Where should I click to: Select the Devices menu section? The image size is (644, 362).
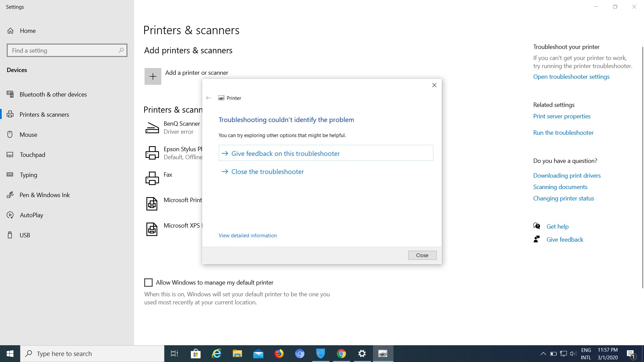tap(17, 69)
